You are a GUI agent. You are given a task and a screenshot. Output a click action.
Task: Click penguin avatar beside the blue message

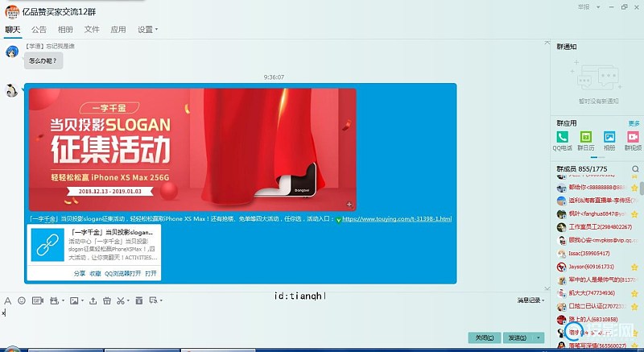click(11, 90)
